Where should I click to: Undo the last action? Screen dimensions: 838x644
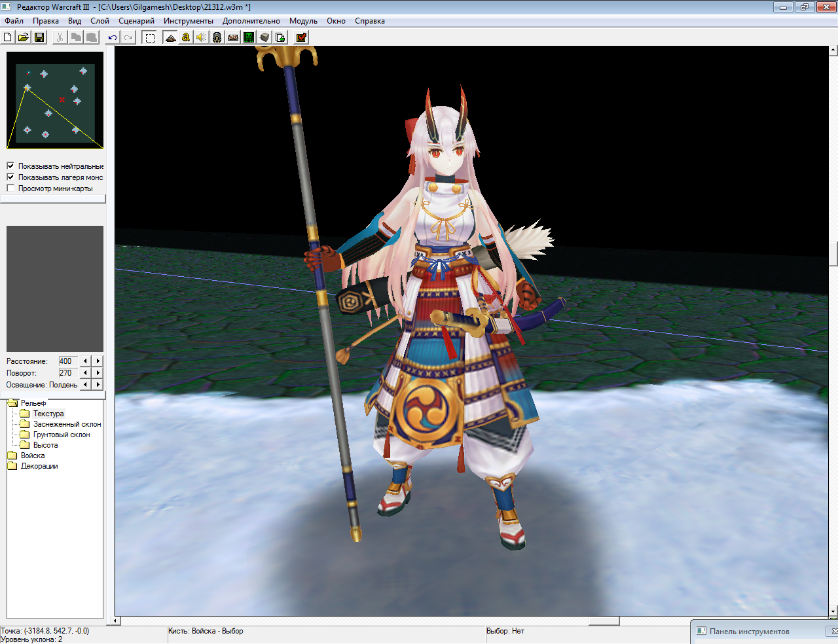click(113, 37)
